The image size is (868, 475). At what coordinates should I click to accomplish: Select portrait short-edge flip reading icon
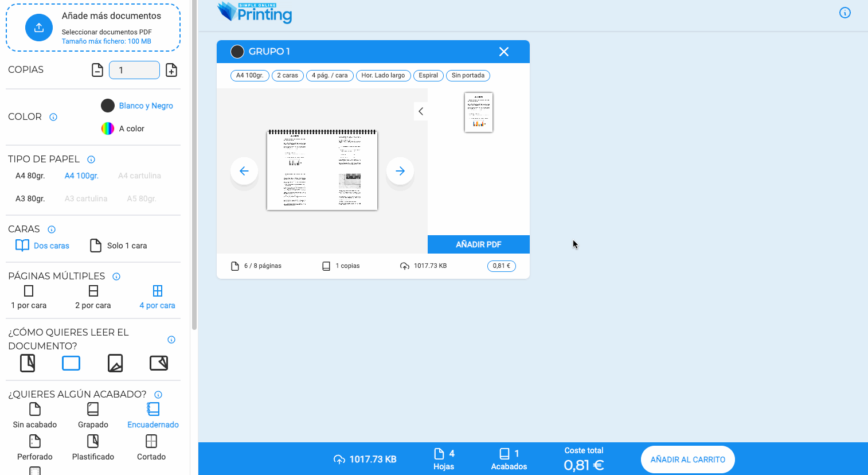coord(115,363)
